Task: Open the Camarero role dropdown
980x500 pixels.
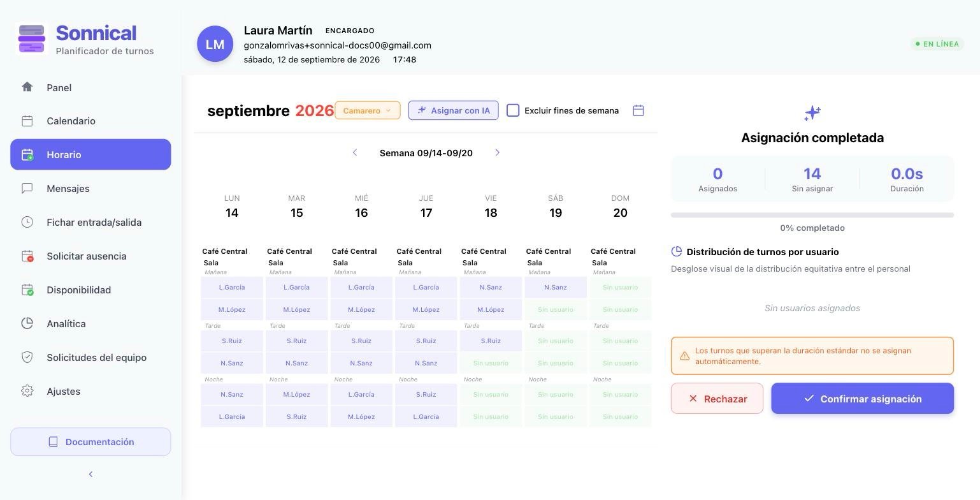Action: click(368, 110)
